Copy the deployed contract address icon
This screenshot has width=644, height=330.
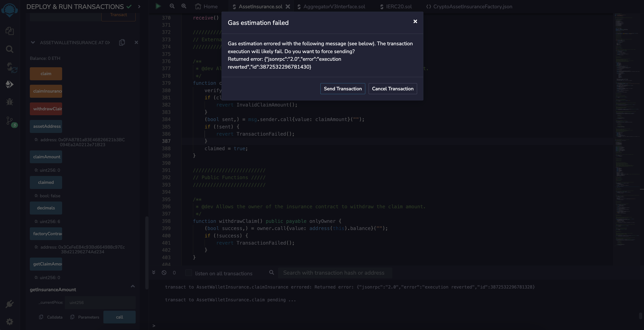click(x=122, y=43)
